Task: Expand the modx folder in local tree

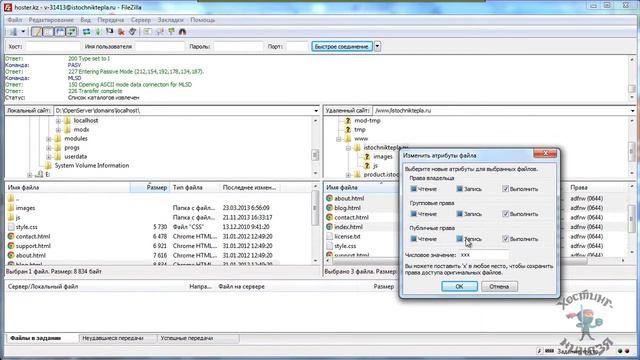Action: click(58, 130)
